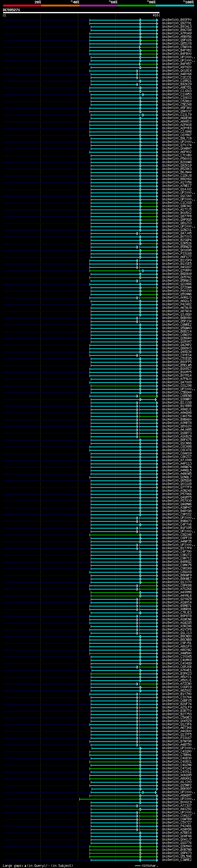Viewport: 197px width, 868px height.
Task: Select the white DC595271 query bar
Action: (81, 13)
